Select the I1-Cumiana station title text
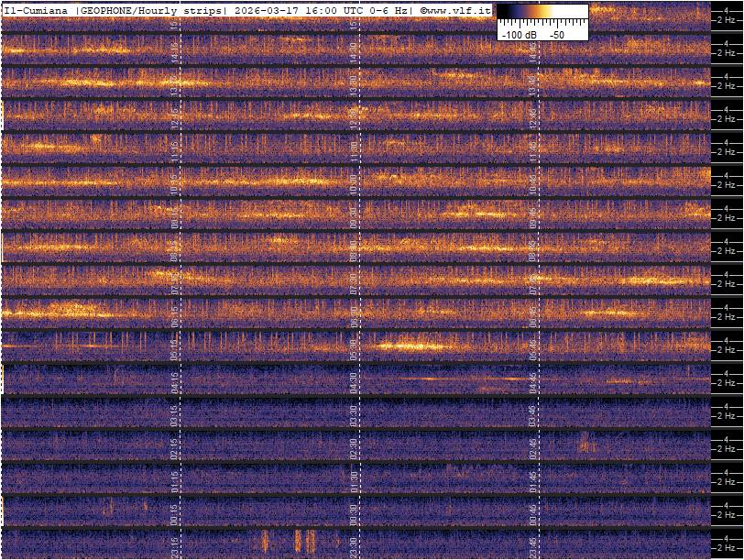 tap(37, 10)
